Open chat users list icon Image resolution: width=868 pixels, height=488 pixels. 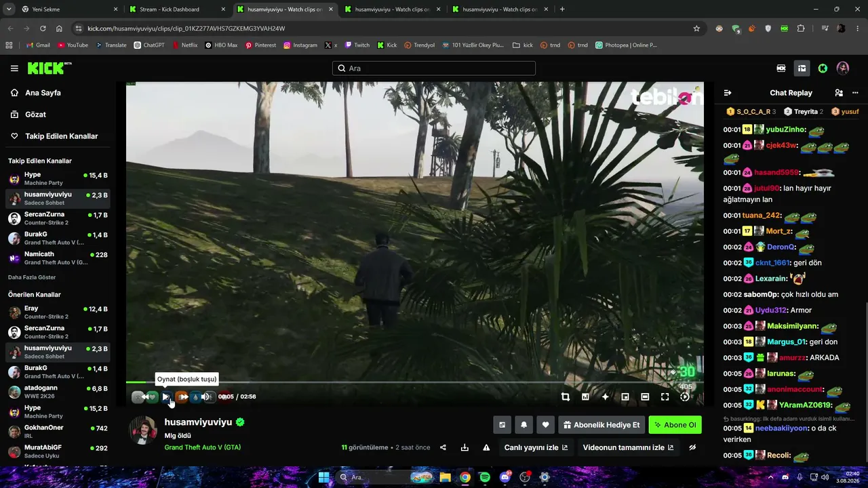[839, 93]
